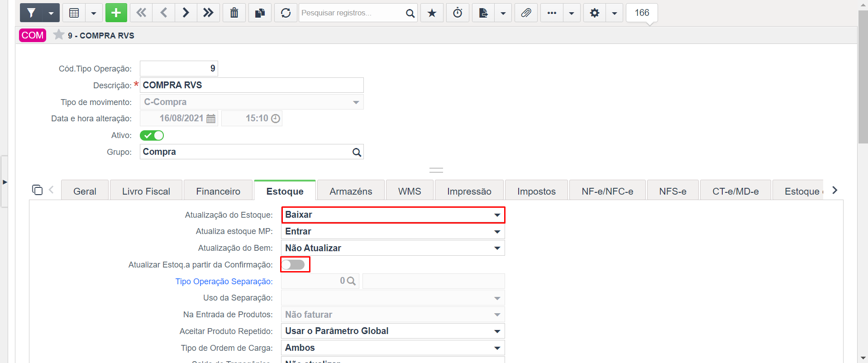
Task: Switch to the Geral tab
Action: pyautogui.click(x=85, y=191)
